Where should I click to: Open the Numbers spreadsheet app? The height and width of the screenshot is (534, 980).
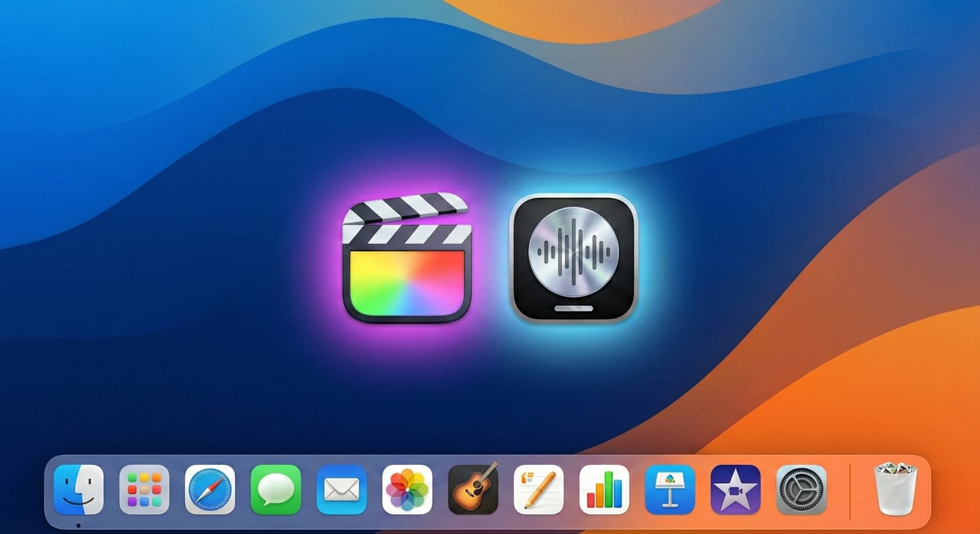click(606, 490)
